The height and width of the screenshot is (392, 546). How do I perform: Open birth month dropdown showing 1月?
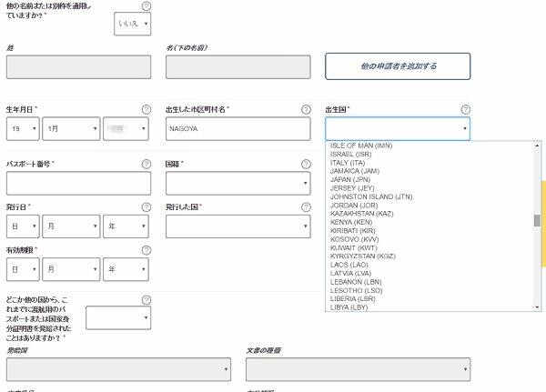tap(70, 129)
